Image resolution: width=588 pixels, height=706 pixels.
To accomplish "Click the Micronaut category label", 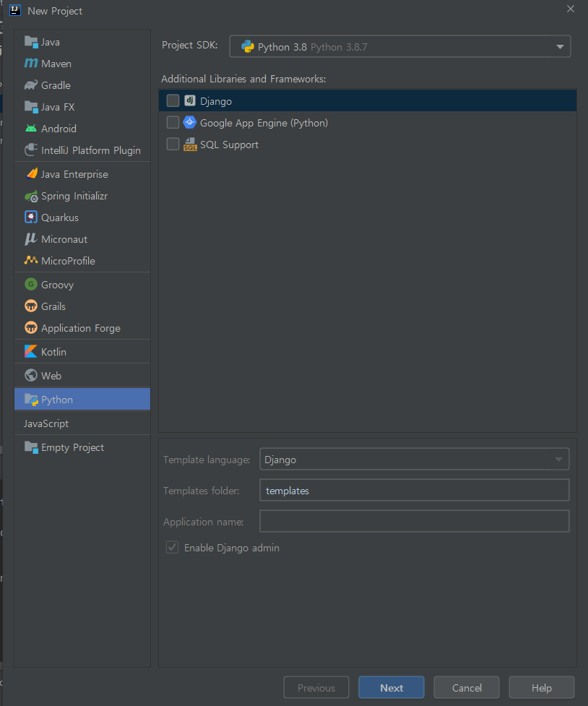I will click(x=64, y=239).
